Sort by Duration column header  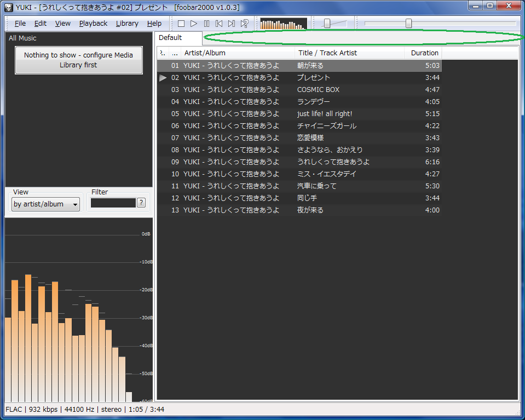coord(423,53)
